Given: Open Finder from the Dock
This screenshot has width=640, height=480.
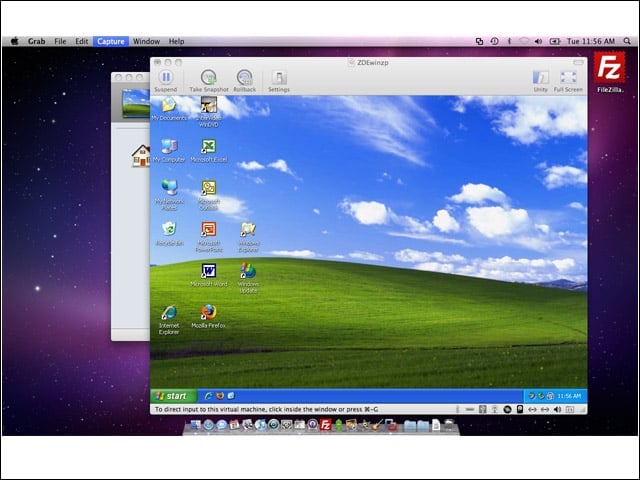Looking at the screenshot, I should (196, 425).
